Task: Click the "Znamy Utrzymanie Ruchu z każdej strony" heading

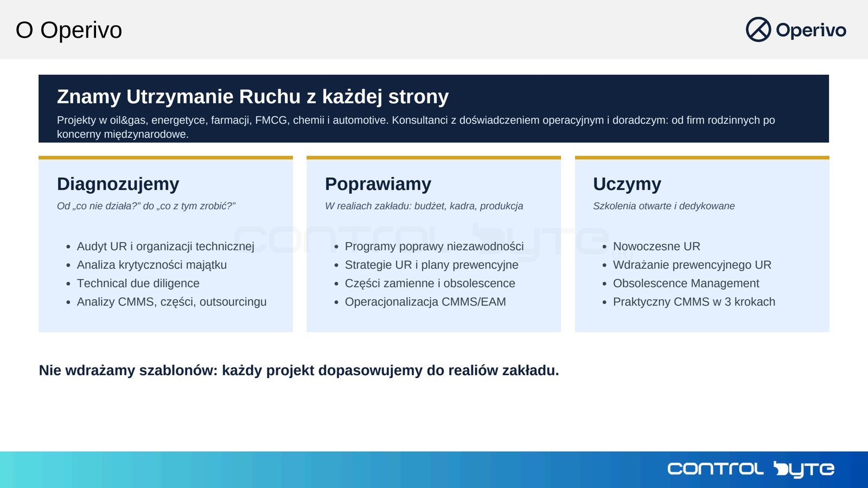Action: pyautogui.click(x=253, y=97)
